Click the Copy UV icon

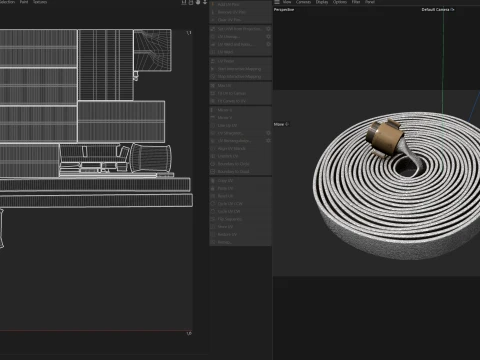coord(213,181)
